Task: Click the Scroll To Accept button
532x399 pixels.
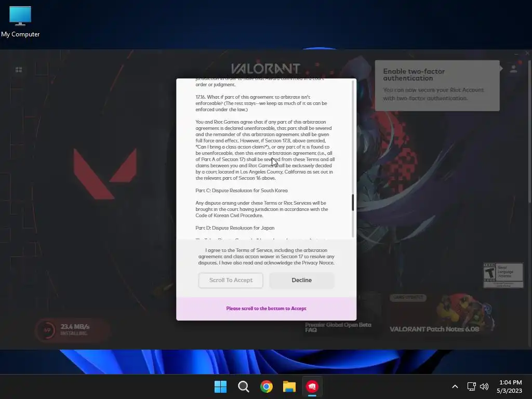Action: point(231,280)
